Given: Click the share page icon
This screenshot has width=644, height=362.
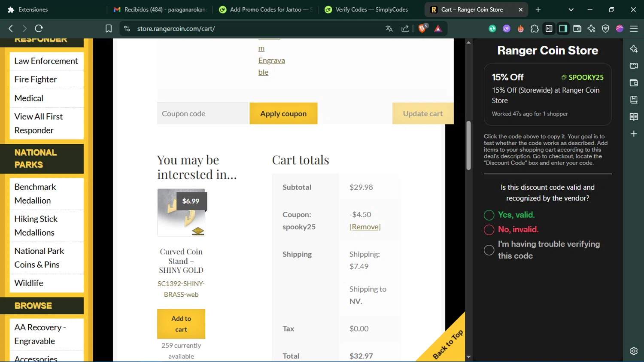Looking at the screenshot, I should 405,28.
